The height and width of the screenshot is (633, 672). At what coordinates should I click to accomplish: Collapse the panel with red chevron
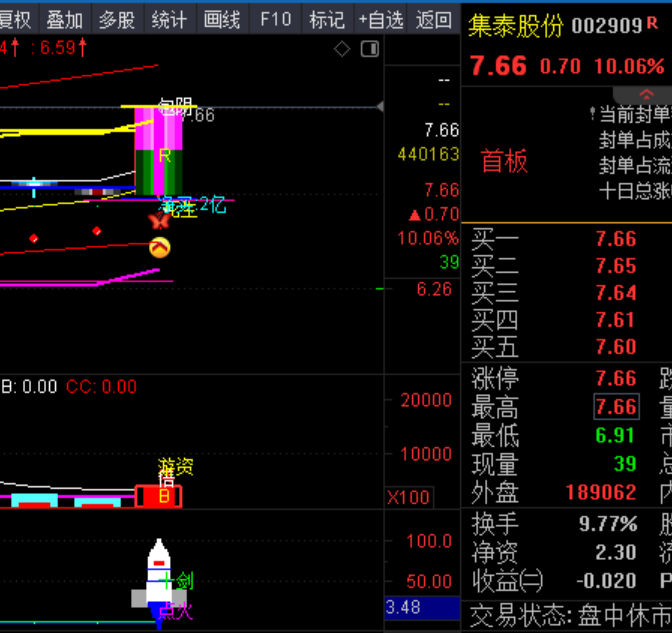(646, 94)
